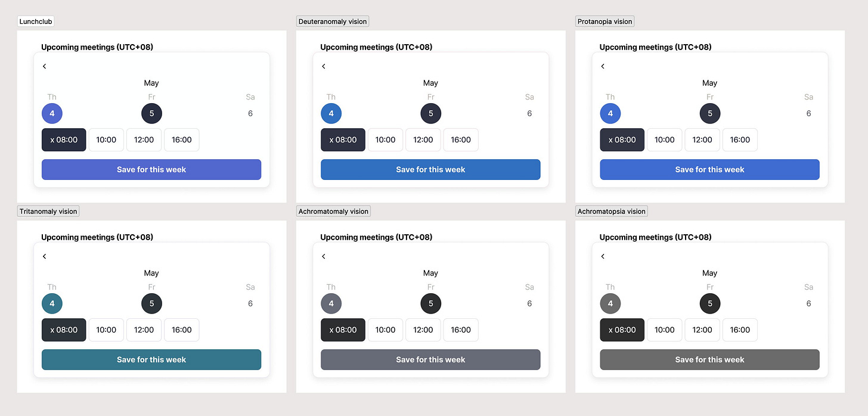The width and height of the screenshot is (868, 416).
Task: Click the 10:00 slot in Achromatopsia panel
Action: (664, 330)
